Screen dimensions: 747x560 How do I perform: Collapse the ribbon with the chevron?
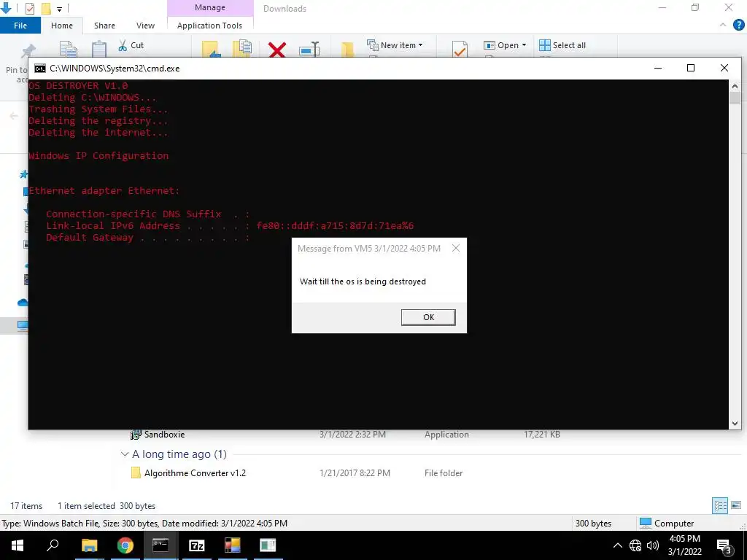pos(723,25)
